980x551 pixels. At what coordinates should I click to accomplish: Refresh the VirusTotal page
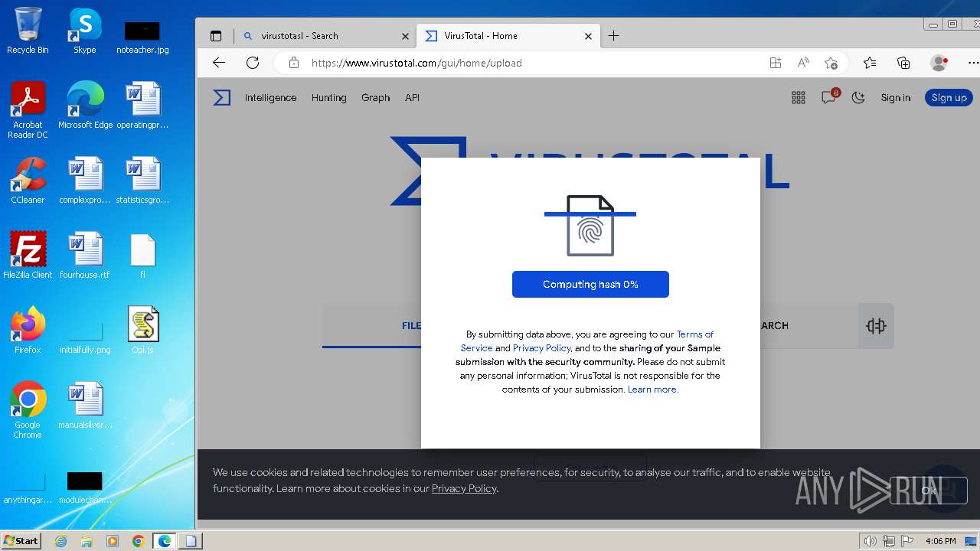253,63
